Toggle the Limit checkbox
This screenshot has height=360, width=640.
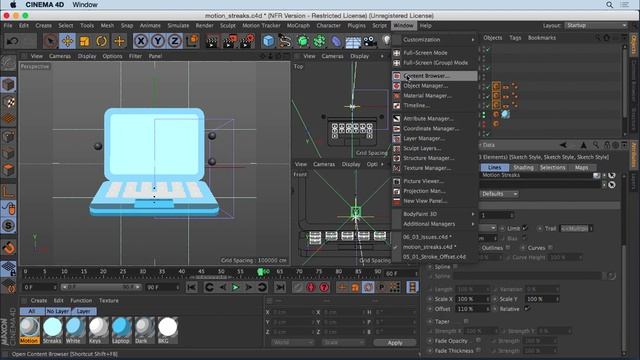click(525, 228)
